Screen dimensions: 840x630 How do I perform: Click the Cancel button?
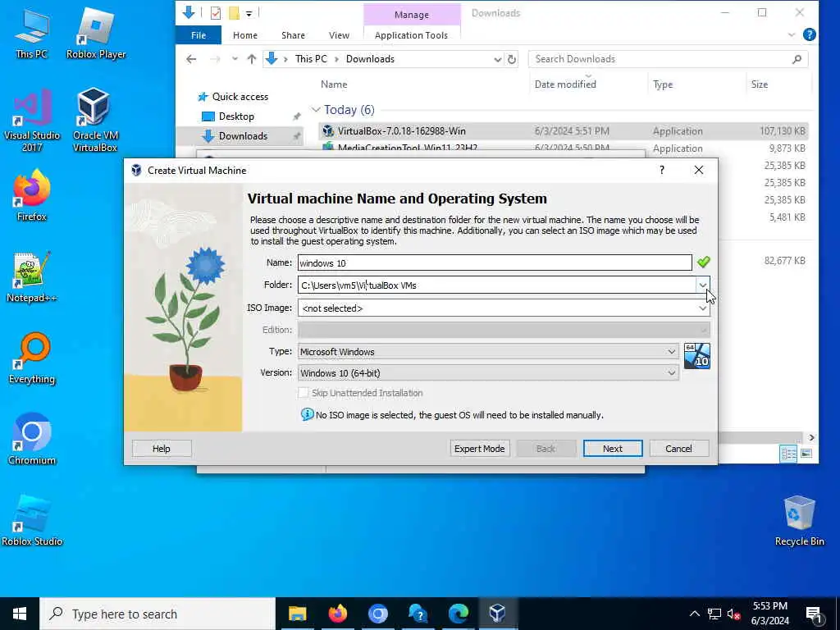[x=678, y=449]
